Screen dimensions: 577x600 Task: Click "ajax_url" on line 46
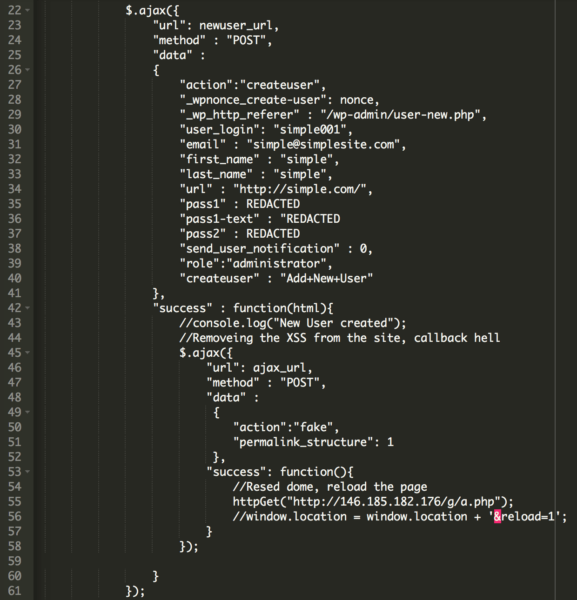click(279, 368)
